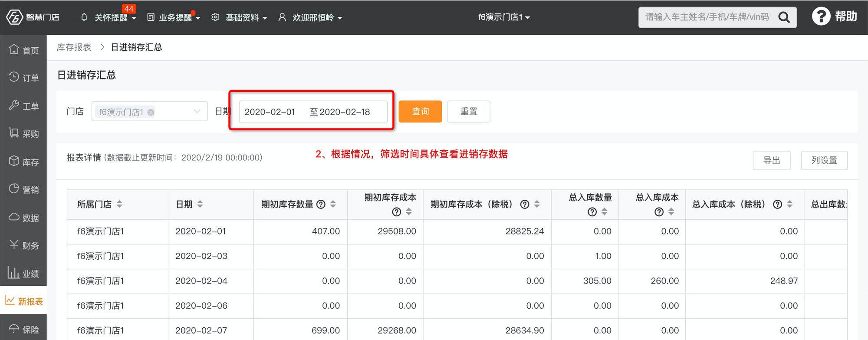868x340 pixels.
Task: Open the 业务提醒 dropdown menu
Action: 174,17
